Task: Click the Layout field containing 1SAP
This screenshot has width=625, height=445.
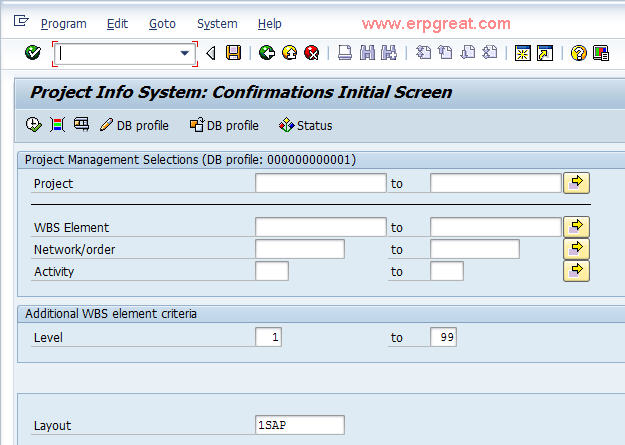Action: point(300,425)
